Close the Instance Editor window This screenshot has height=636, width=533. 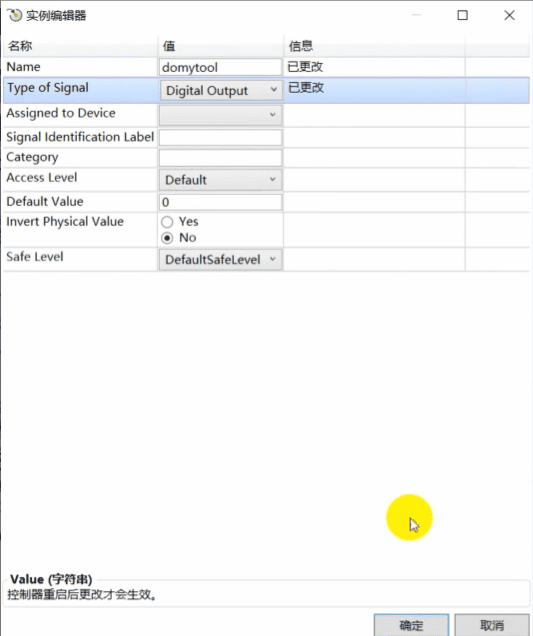(x=509, y=15)
